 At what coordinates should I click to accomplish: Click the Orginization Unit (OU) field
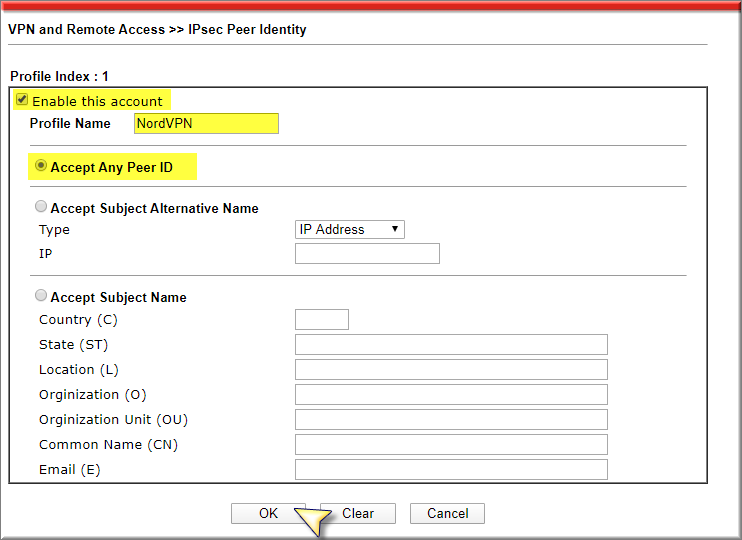[451, 420]
